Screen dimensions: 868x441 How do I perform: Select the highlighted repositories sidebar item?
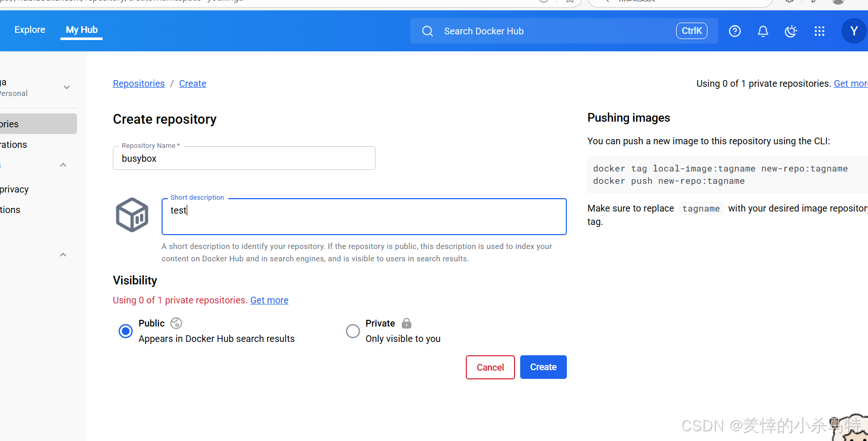coord(38,124)
